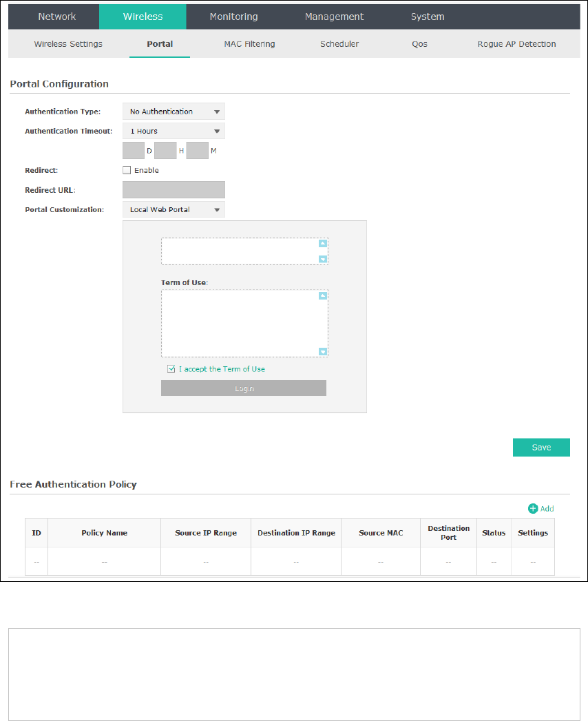
Task: Click the Save button
Action: tap(541, 448)
